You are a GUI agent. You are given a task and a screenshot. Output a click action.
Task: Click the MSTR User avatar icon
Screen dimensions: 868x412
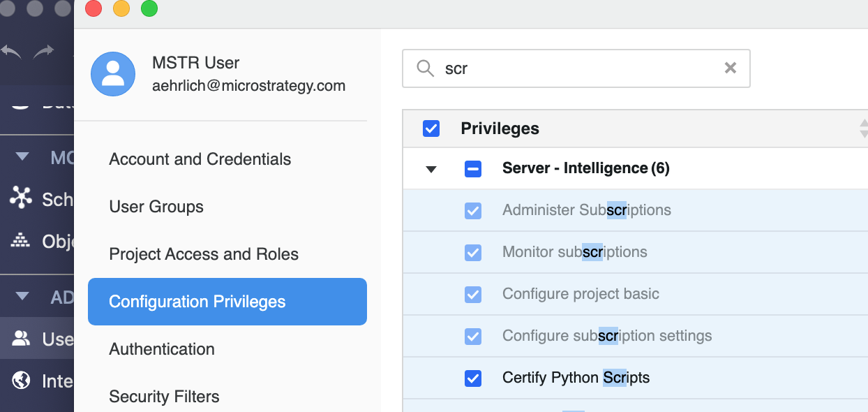coord(113,73)
